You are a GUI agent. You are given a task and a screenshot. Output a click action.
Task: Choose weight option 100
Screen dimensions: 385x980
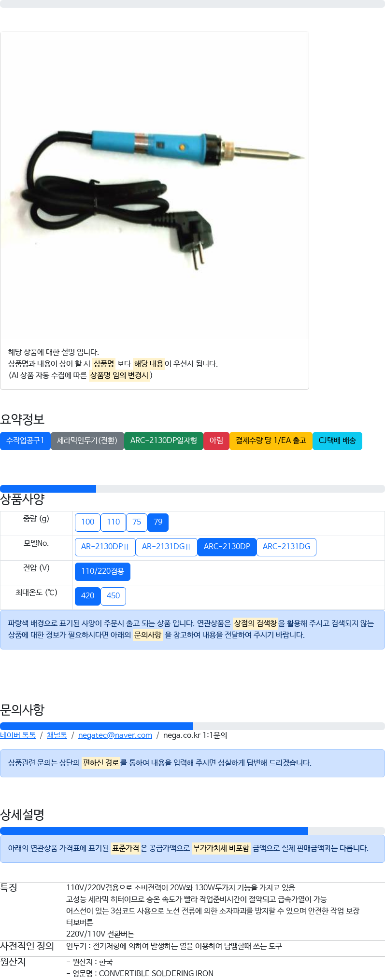click(88, 522)
